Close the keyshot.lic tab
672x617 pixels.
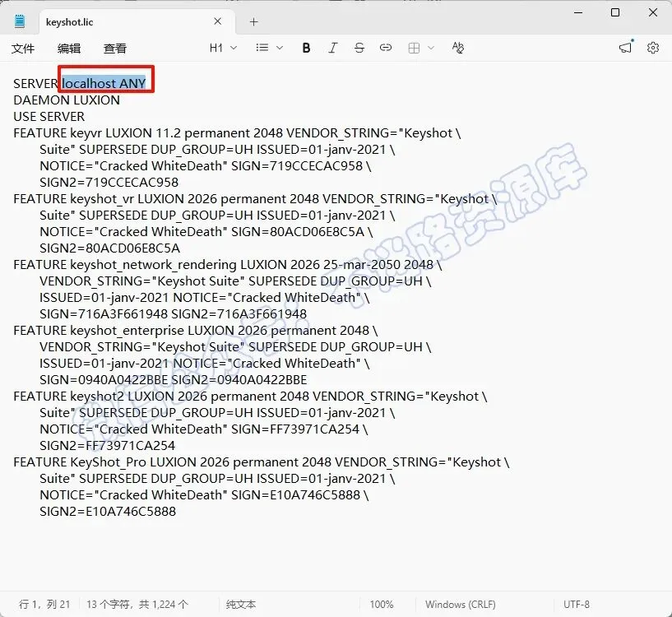tap(218, 21)
